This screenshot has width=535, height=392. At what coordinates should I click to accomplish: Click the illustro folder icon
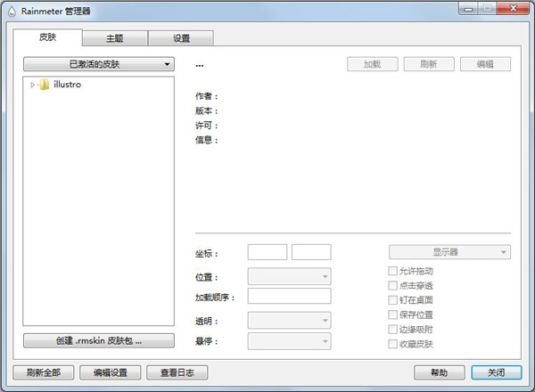pos(45,85)
